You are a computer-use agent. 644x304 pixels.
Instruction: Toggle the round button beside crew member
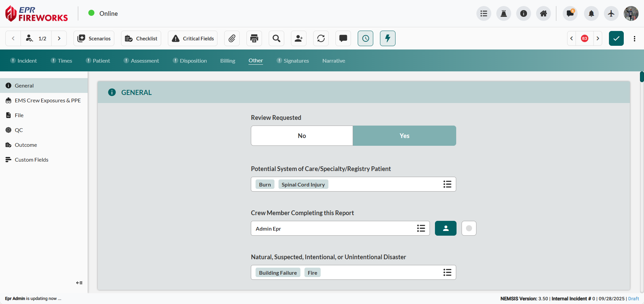point(469,228)
